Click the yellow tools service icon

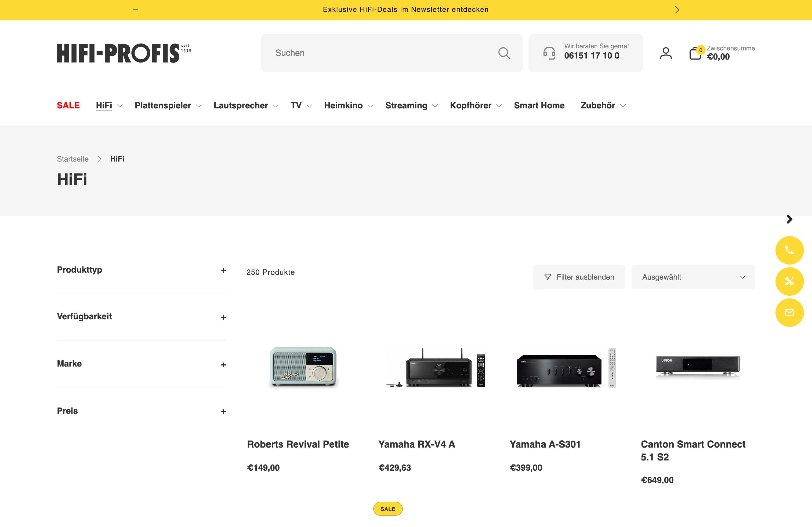[789, 281]
